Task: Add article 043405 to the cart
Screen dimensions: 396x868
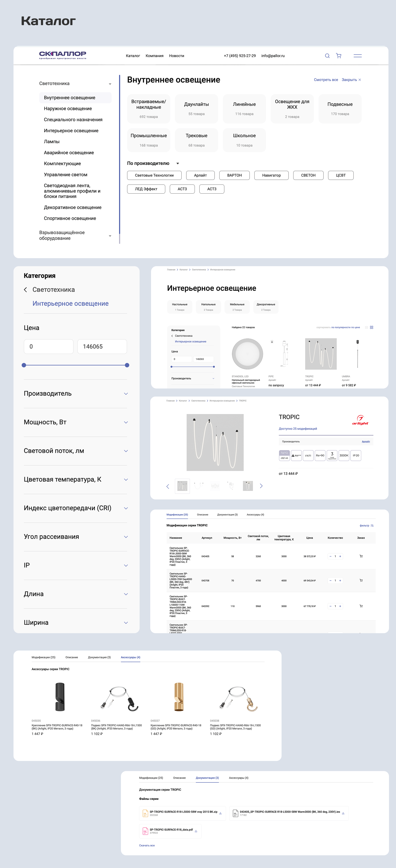Action: tap(361, 556)
